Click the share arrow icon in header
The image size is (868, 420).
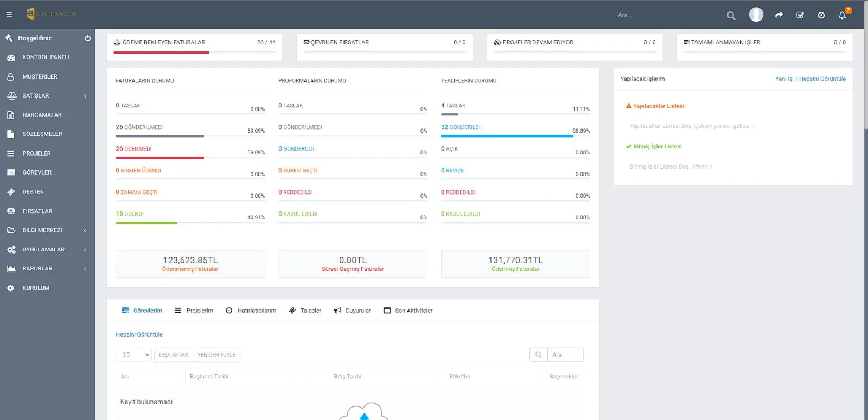(x=779, y=15)
